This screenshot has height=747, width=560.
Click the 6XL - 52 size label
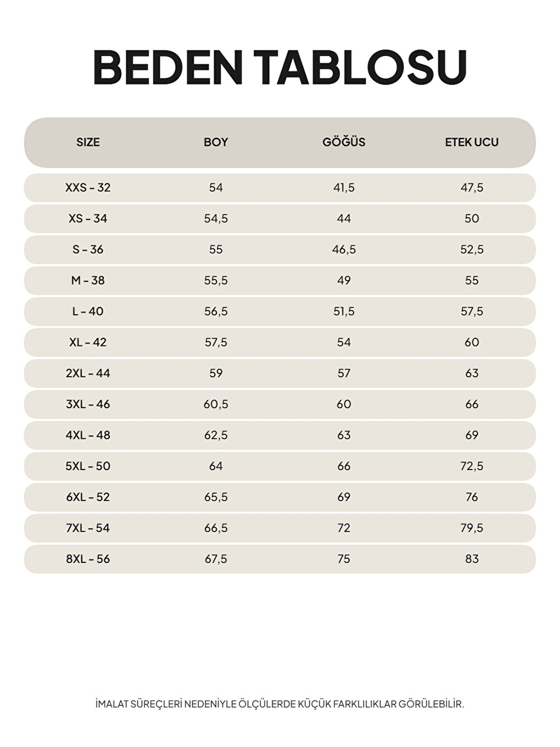[88, 497]
